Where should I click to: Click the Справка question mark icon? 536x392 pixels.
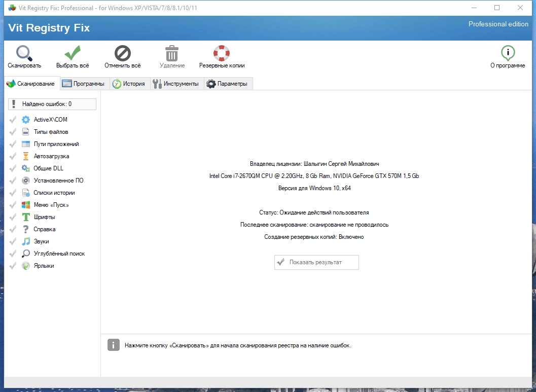coord(26,229)
